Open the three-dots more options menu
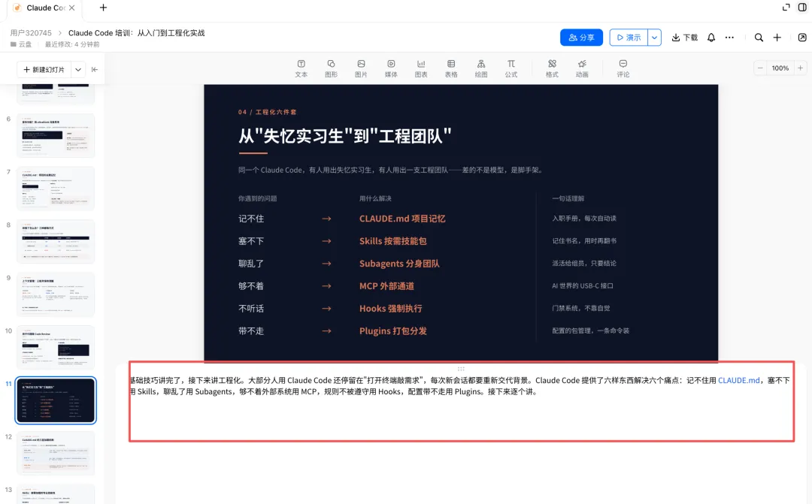The height and width of the screenshot is (504, 812). click(729, 38)
